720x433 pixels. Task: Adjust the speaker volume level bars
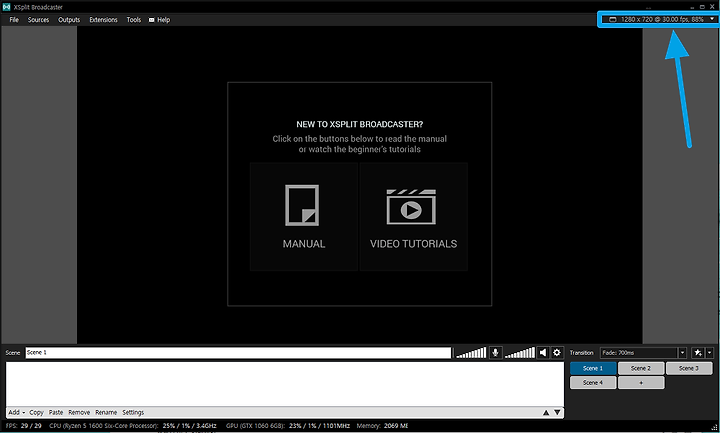[x=519, y=353]
